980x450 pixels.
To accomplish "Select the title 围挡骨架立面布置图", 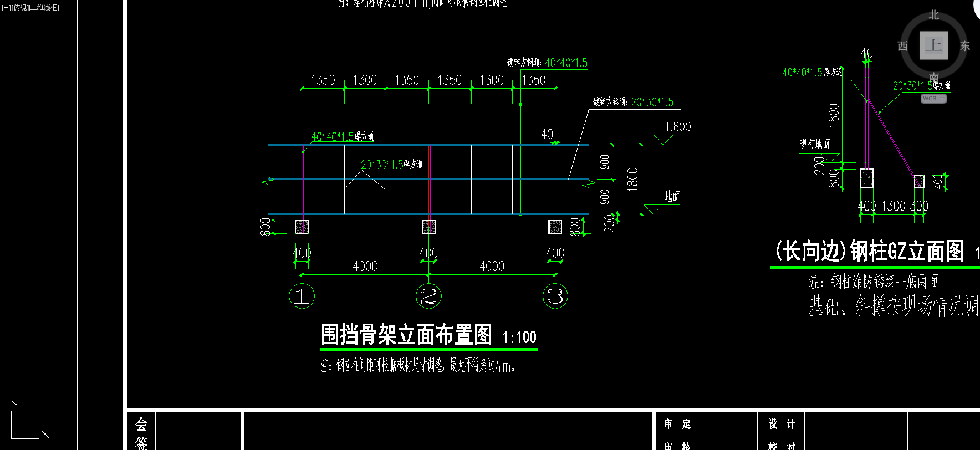I will coord(406,335).
